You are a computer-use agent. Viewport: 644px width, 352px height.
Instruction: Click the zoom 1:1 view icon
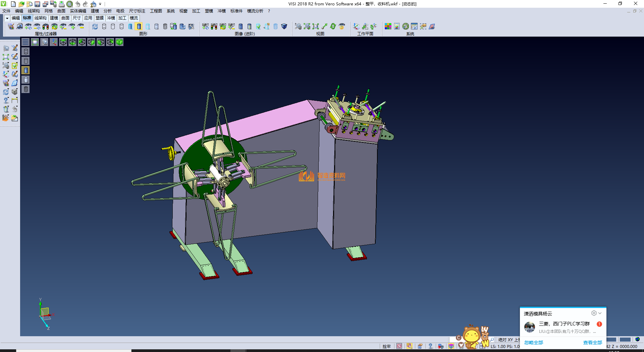(316, 26)
